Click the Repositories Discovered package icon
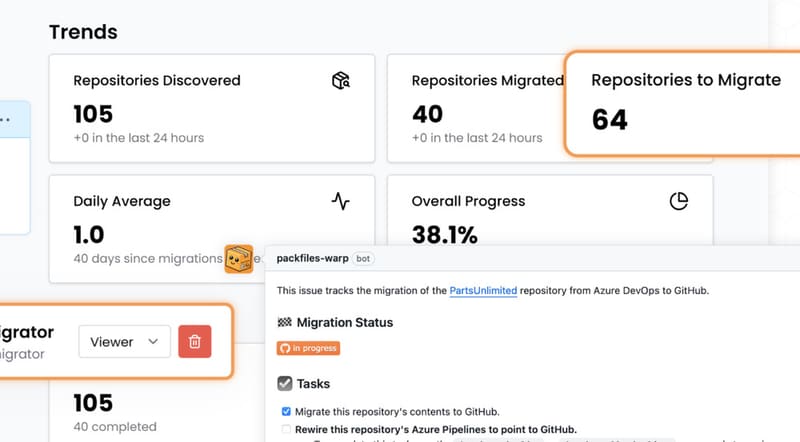 pos(341,80)
